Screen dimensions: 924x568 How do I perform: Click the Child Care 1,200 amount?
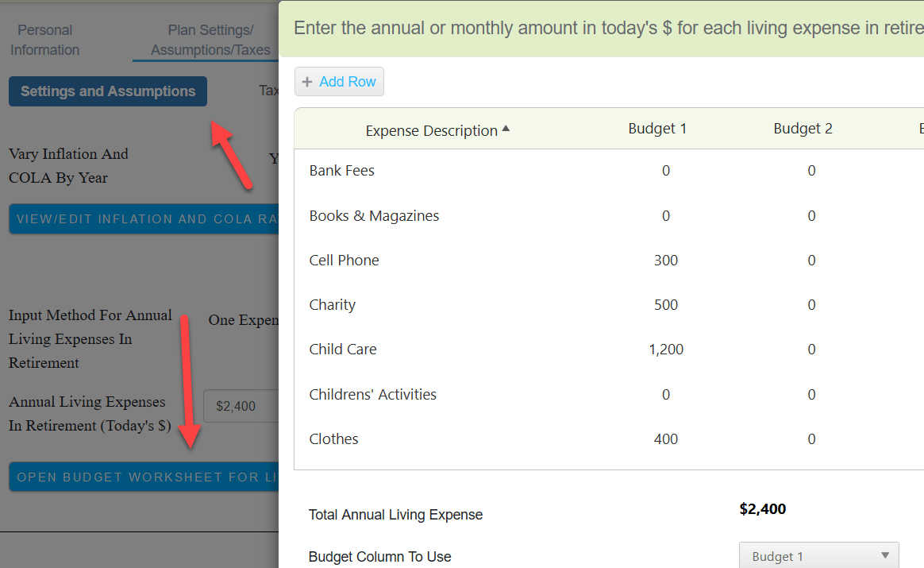tap(665, 349)
